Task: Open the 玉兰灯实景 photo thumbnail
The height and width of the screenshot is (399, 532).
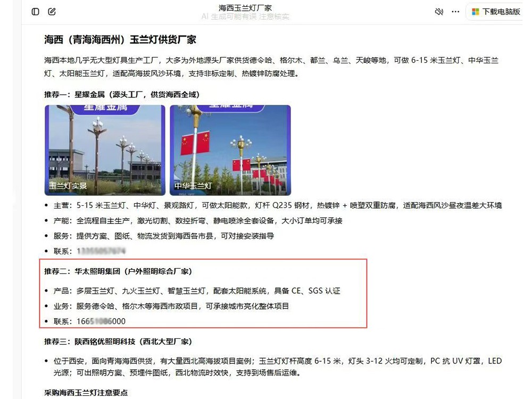Action: (x=105, y=150)
